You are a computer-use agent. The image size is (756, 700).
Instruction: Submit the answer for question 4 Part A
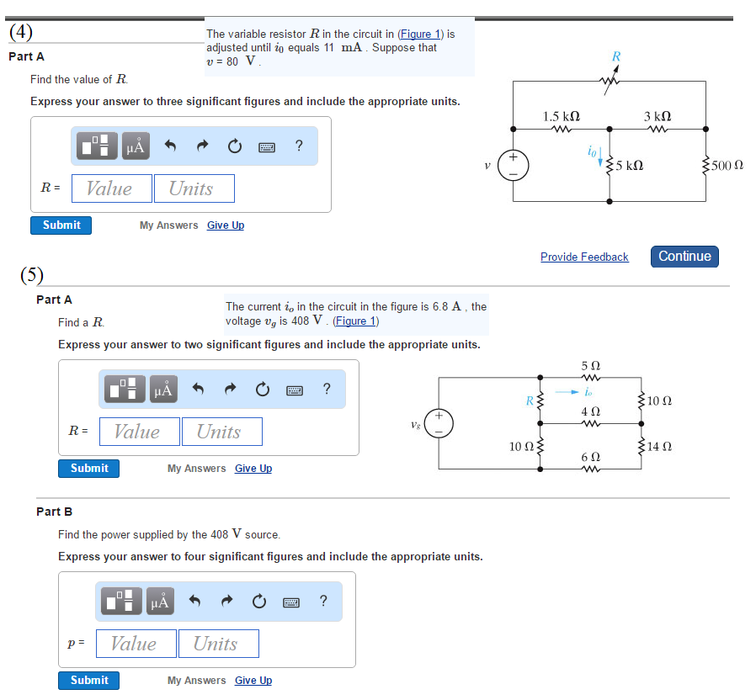tap(61, 225)
